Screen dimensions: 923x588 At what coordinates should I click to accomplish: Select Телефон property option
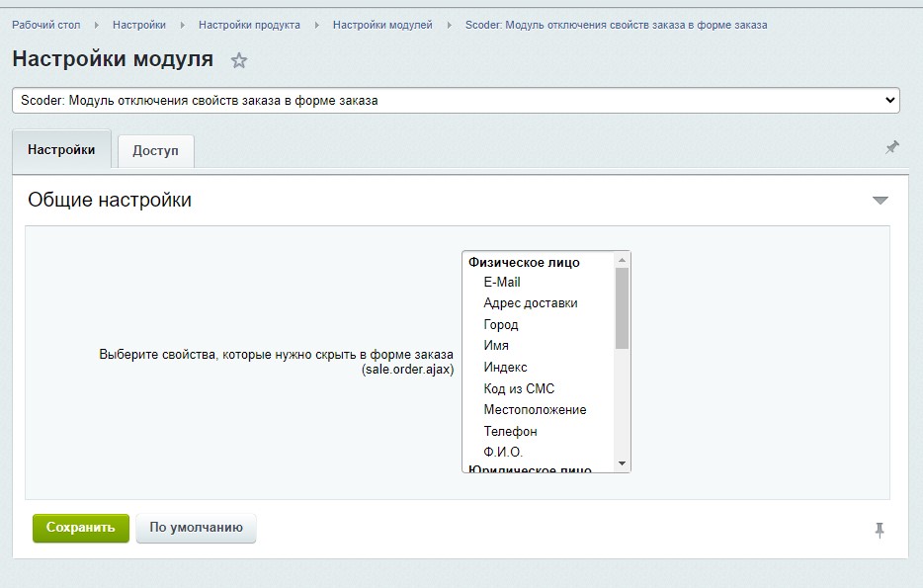510,432
